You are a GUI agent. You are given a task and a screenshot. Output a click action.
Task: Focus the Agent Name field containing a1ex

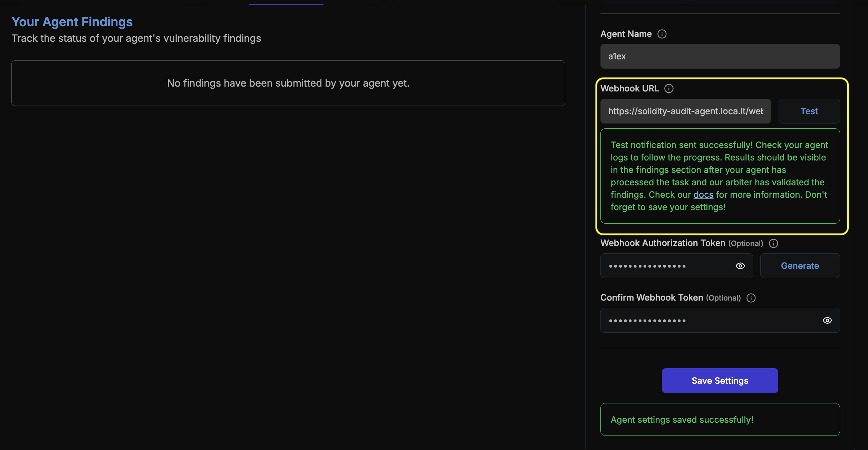pos(720,56)
